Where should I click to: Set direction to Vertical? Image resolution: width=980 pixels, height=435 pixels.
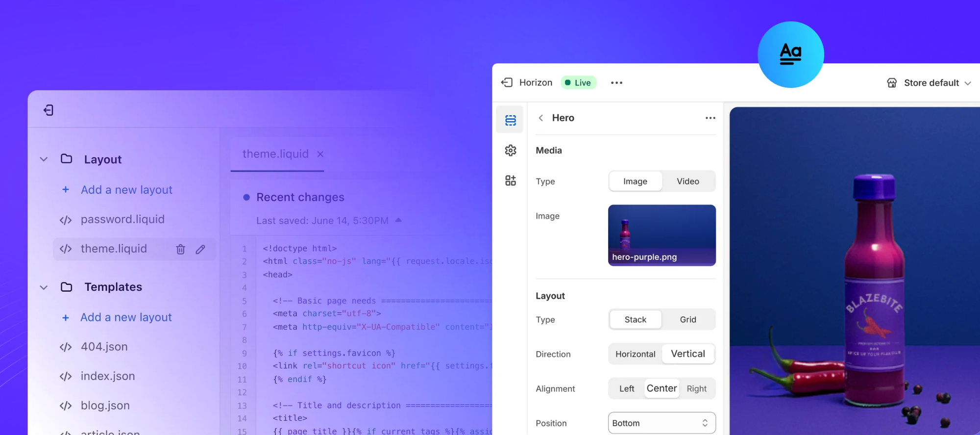pyautogui.click(x=688, y=354)
